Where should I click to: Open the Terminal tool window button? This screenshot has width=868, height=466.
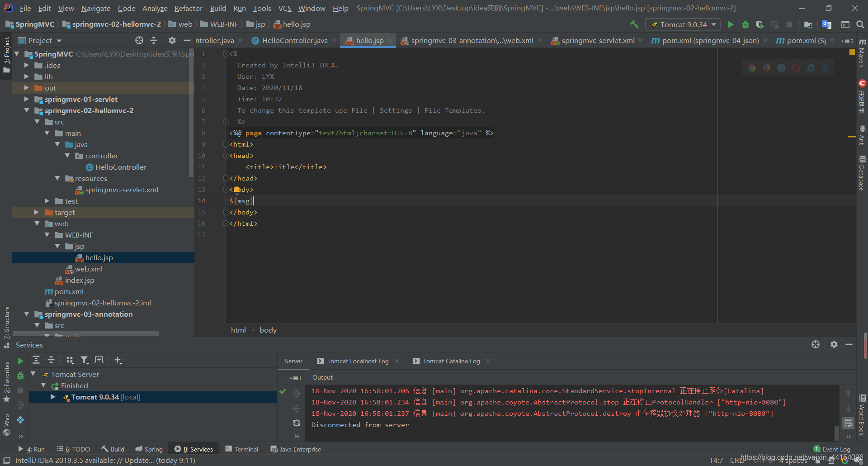coord(242,449)
